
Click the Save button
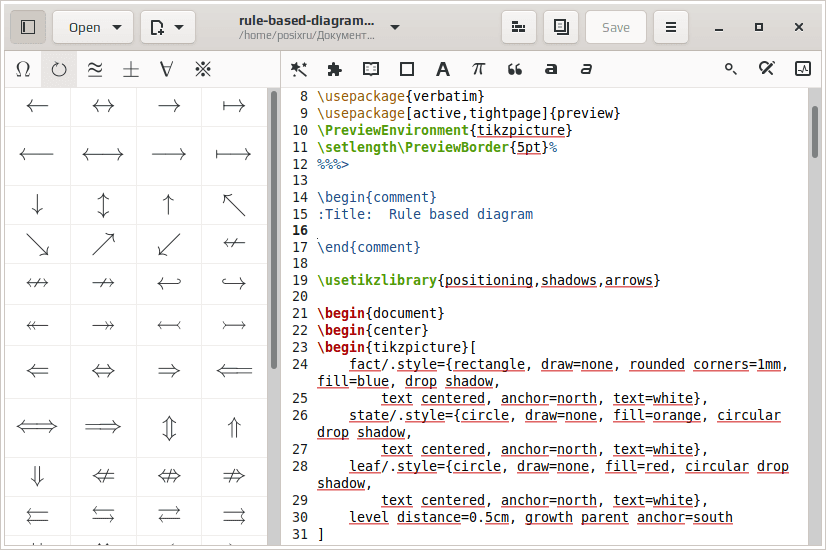(x=616, y=27)
